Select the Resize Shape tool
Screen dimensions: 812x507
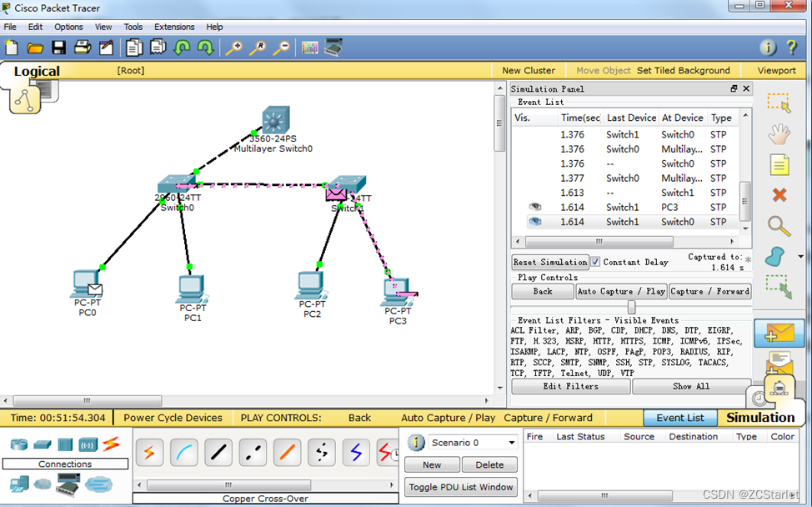point(779,286)
